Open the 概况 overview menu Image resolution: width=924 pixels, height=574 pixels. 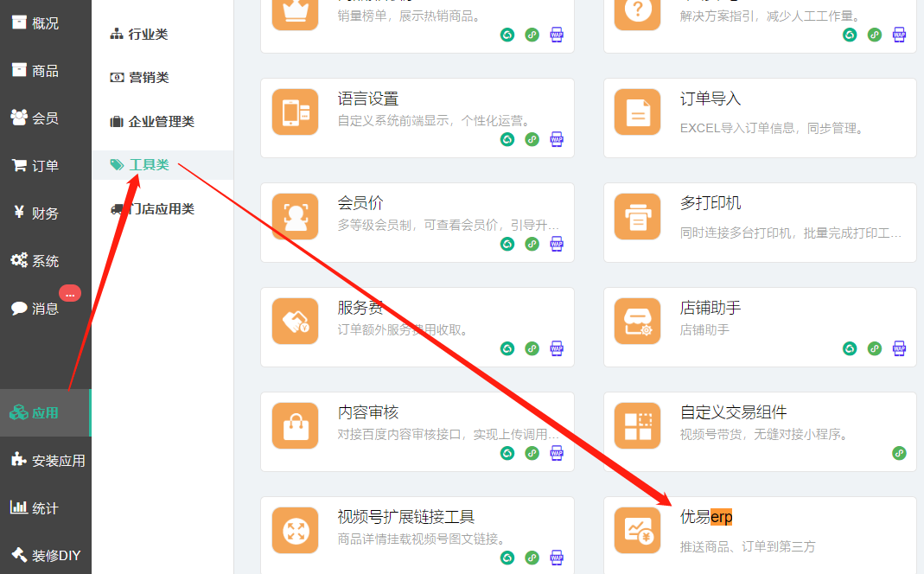(x=45, y=23)
